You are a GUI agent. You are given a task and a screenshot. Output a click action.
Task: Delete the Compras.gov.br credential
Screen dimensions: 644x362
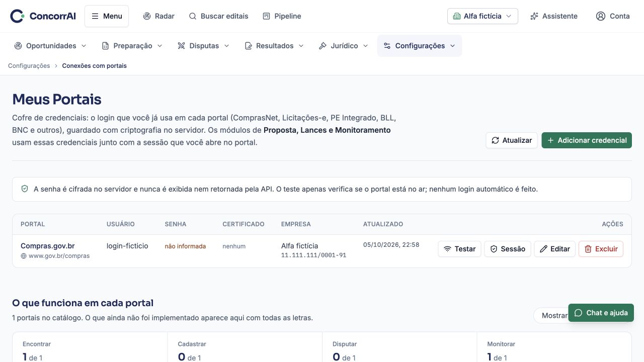601,249
